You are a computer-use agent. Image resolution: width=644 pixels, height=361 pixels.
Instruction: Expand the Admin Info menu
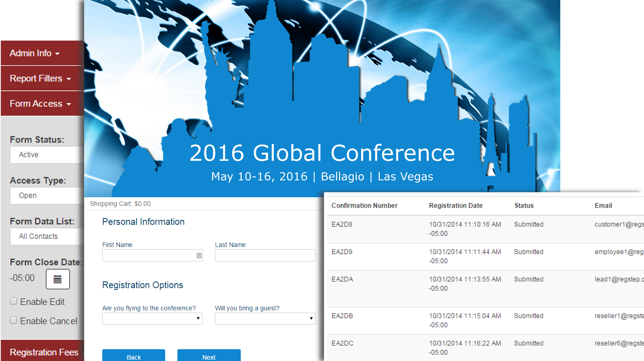coord(42,53)
